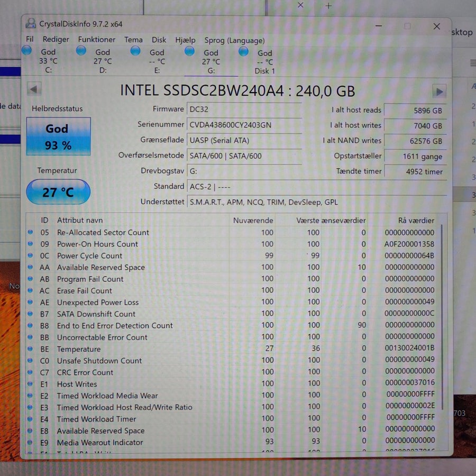The height and width of the screenshot is (476, 476).
Task: Open the Funktioner menu
Action: click(97, 40)
